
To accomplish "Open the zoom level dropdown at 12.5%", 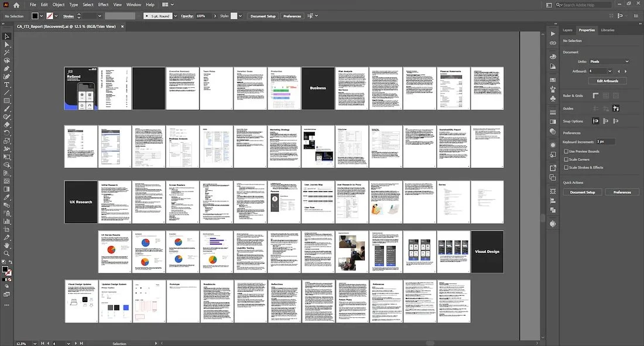I will pos(35,343).
